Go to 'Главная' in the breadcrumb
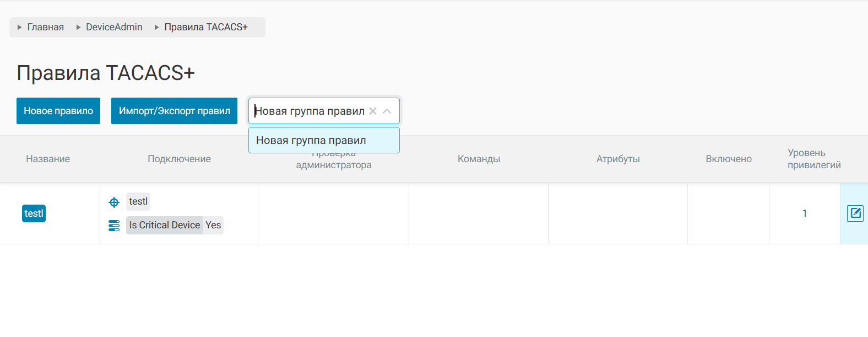 45,27
